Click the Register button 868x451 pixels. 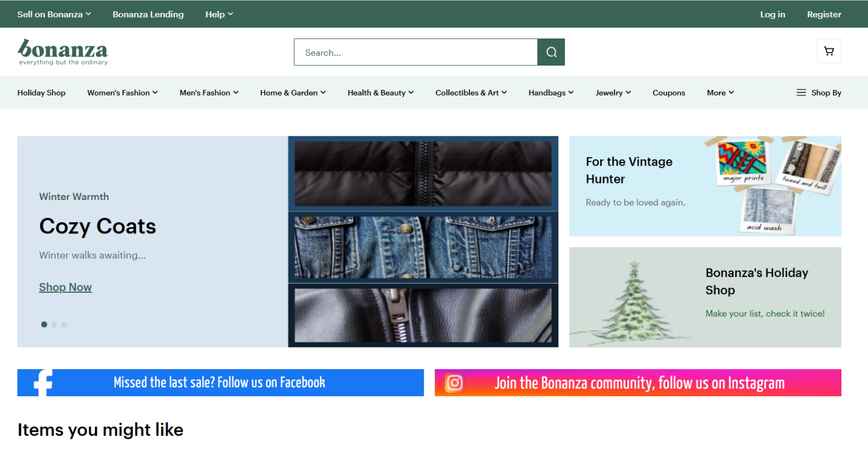[x=824, y=14]
